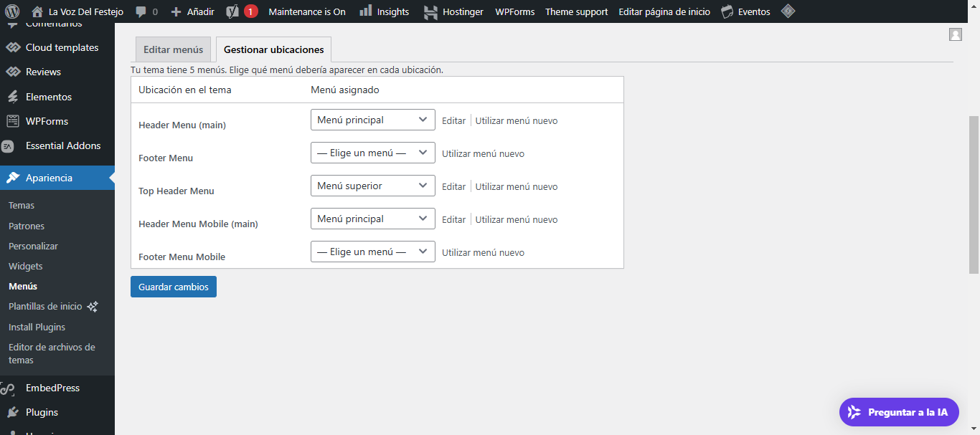This screenshot has height=435, width=980.
Task: Expand the Footer Menu Mobile dropdown
Action: coord(373,252)
